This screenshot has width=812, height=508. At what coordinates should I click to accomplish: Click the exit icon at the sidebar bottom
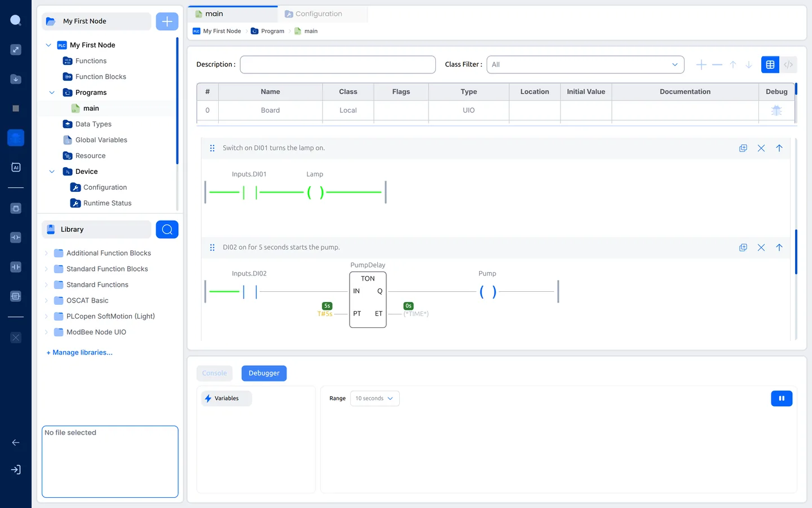pyautogui.click(x=16, y=470)
